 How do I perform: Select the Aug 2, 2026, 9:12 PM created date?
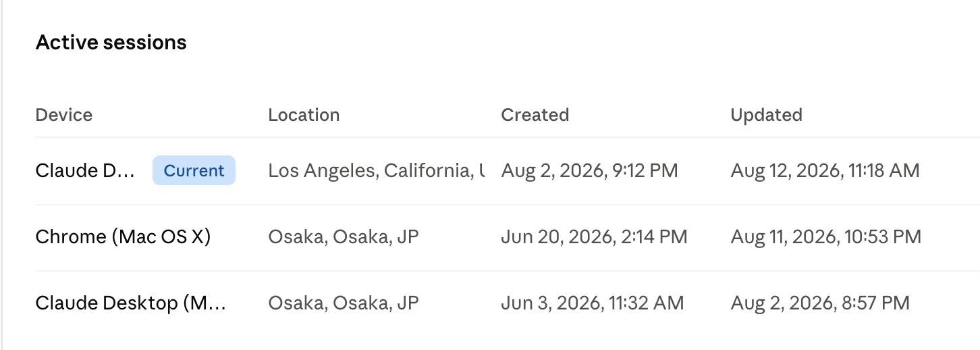[x=589, y=170]
